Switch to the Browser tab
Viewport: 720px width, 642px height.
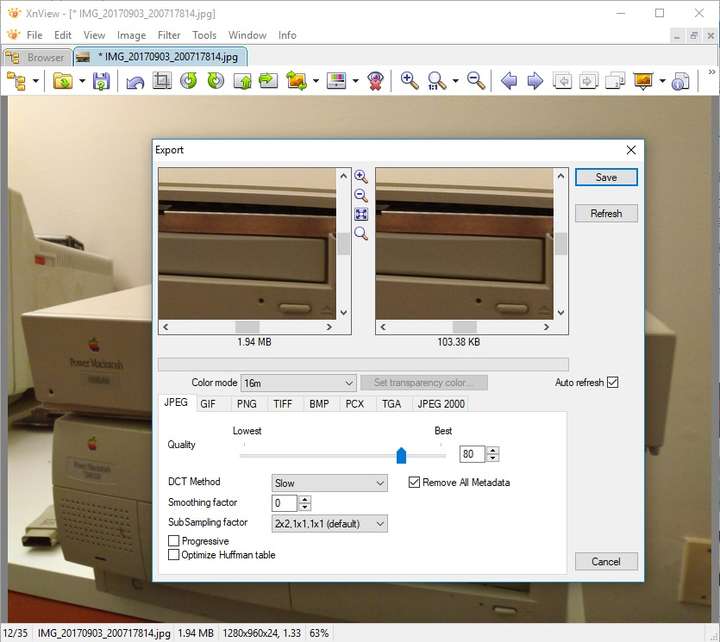pos(38,57)
